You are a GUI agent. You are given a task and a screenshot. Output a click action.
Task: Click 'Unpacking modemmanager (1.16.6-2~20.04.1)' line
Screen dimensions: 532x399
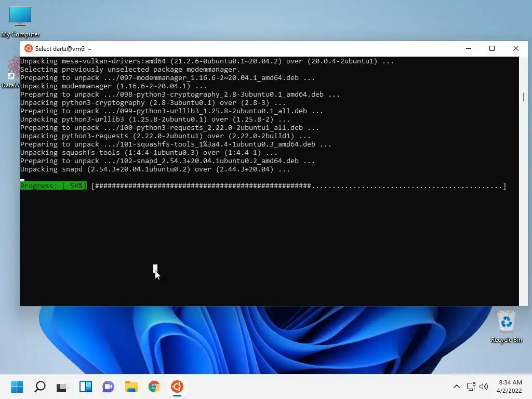click(113, 86)
